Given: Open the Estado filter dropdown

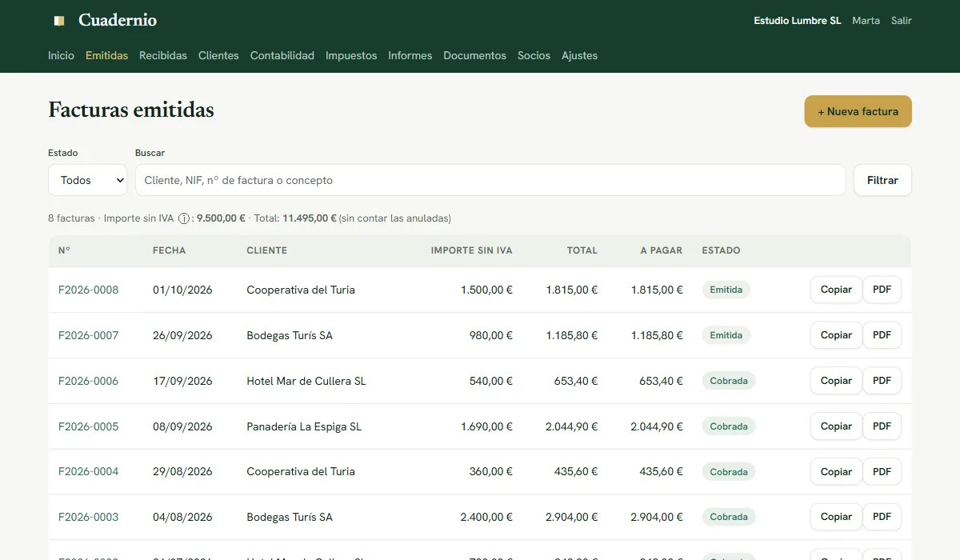Looking at the screenshot, I should tap(88, 180).
